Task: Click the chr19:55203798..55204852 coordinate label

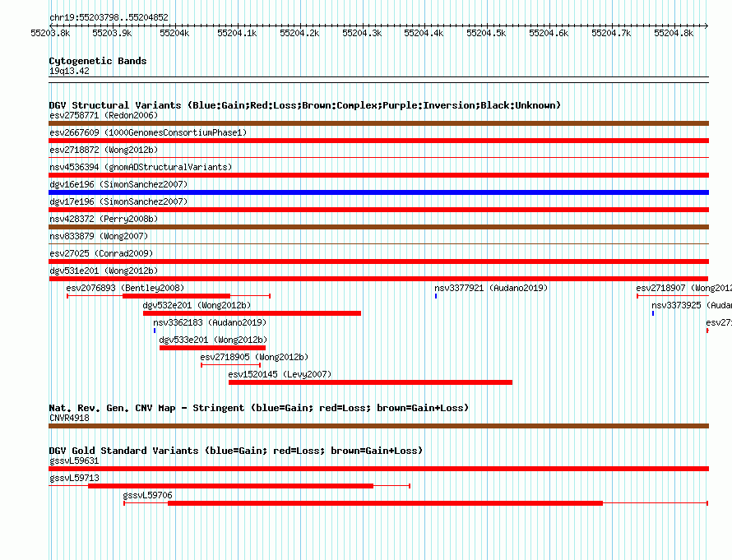Action: coord(109,17)
